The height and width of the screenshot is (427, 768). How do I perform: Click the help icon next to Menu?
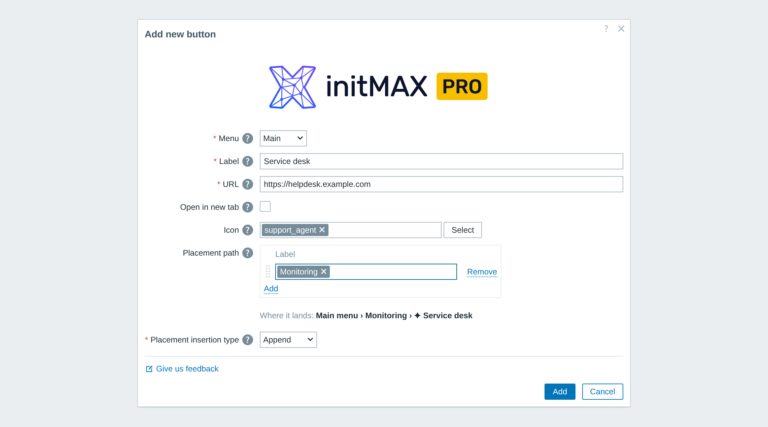click(x=248, y=139)
